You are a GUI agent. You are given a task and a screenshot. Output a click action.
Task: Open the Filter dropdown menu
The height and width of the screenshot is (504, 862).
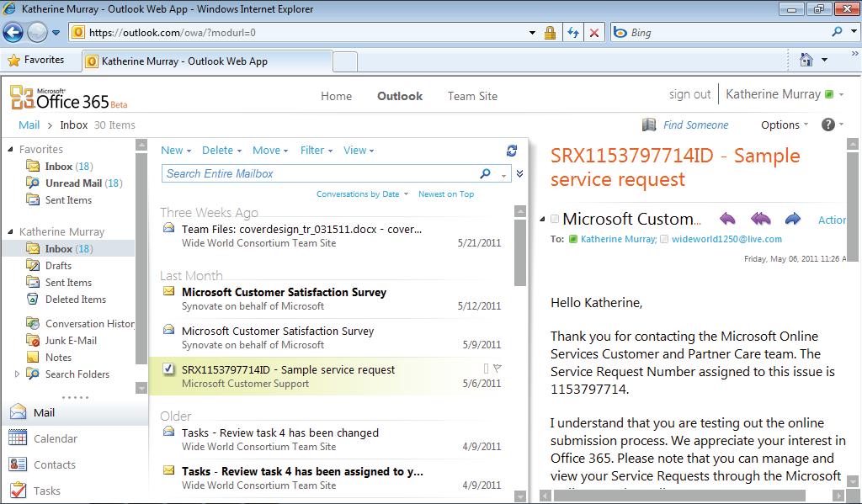(x=317, y=151)
